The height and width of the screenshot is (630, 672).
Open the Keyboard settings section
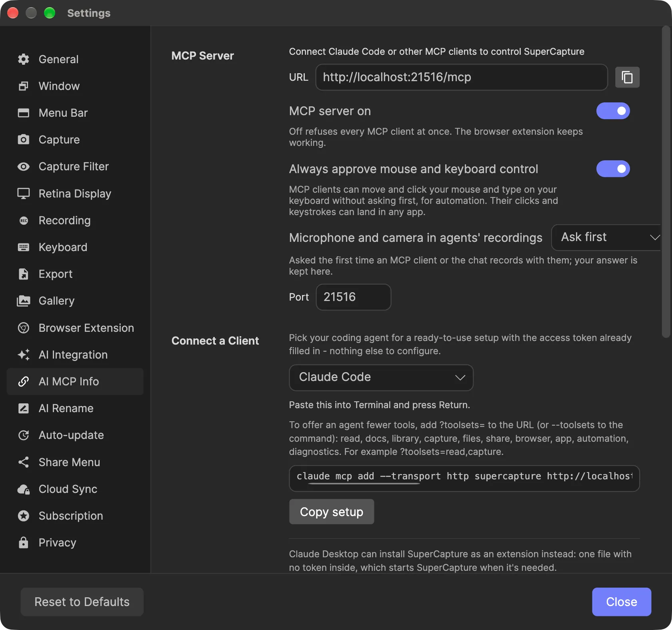coord(75,247)
